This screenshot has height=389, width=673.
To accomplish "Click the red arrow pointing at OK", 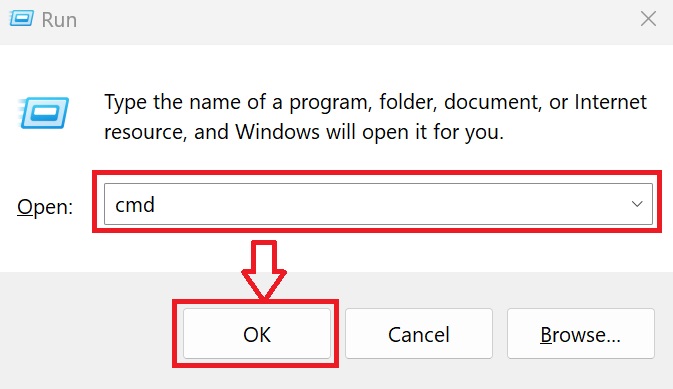I will click(264, 270).
